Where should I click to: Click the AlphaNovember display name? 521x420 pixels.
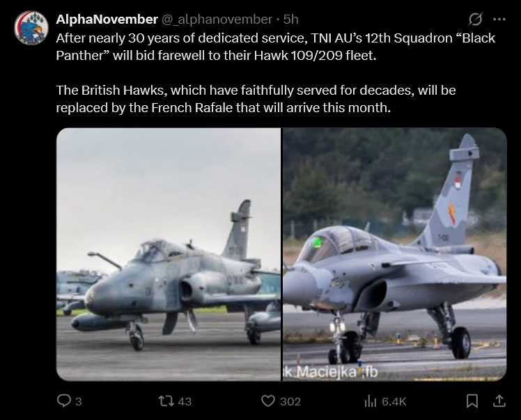[x=107, y=20]
